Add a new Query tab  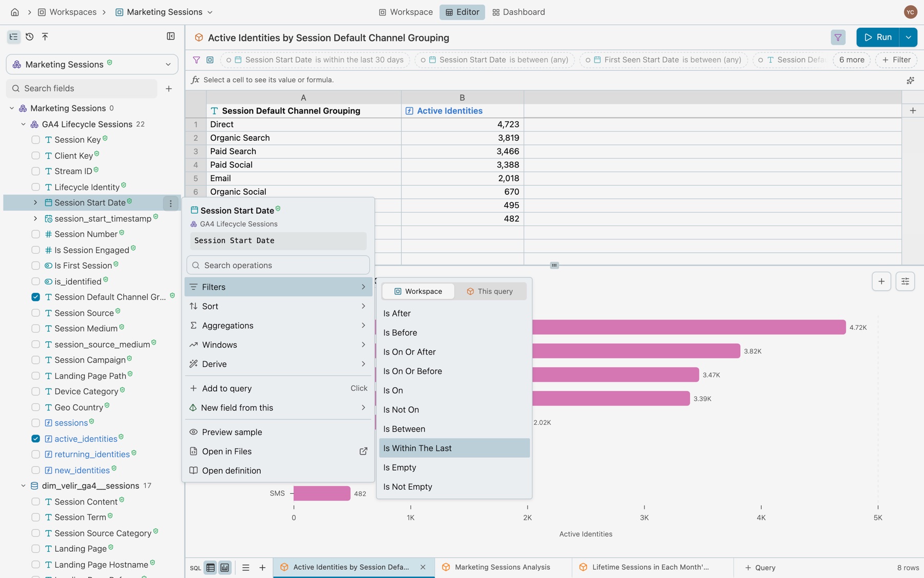760,568
